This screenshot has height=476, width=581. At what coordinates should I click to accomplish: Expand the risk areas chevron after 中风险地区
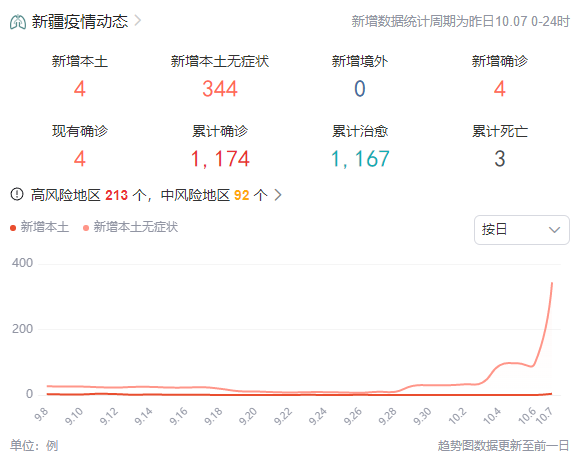coord(278,194)
